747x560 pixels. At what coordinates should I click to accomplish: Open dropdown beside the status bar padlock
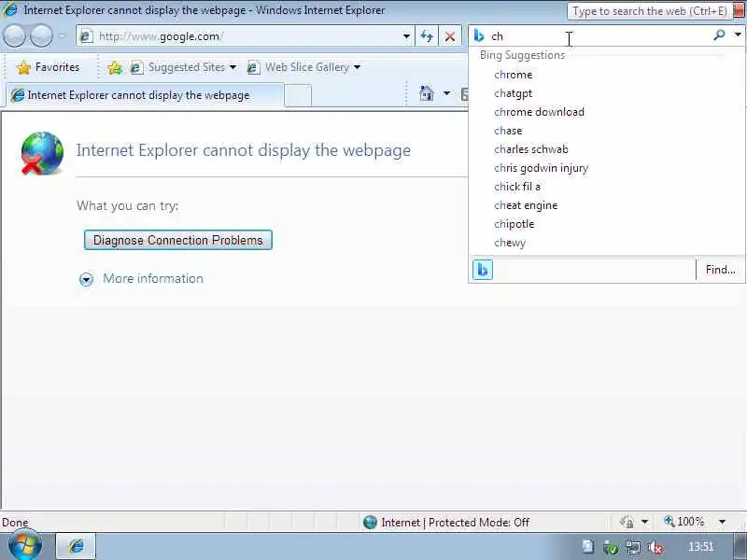[x=644, y=522]
